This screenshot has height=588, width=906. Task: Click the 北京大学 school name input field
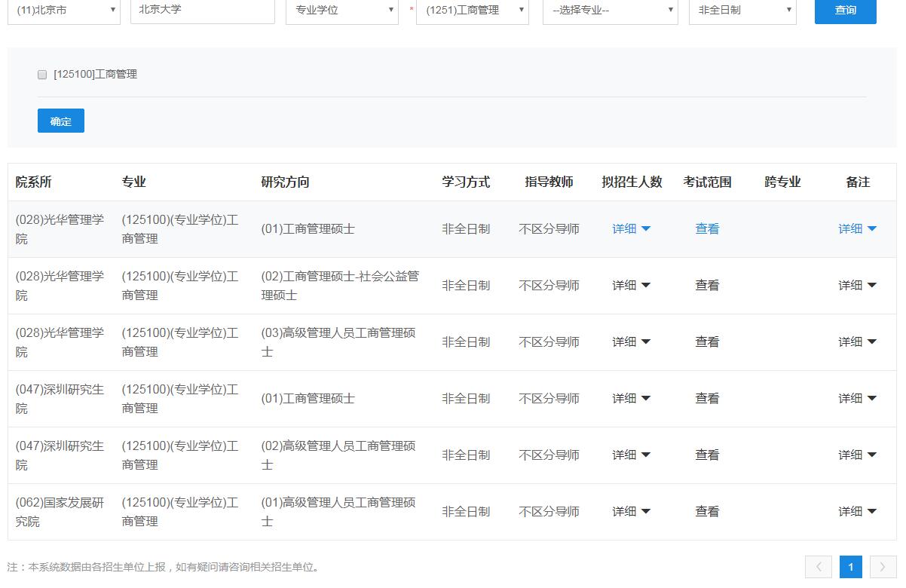point(202,11)
